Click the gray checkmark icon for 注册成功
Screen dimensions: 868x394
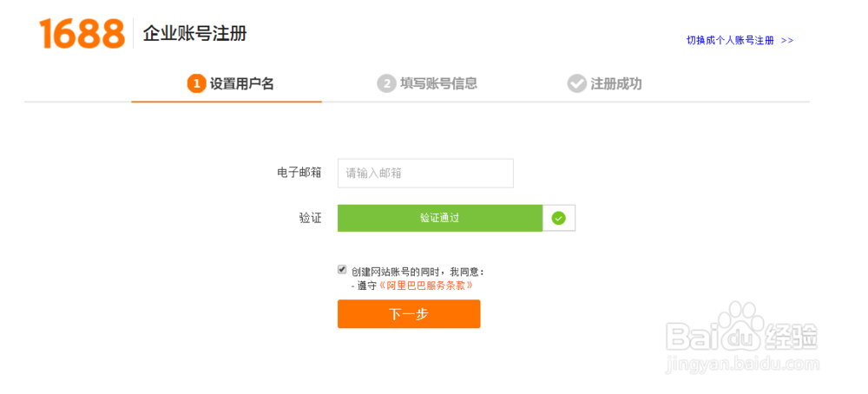tap(576, 84)
